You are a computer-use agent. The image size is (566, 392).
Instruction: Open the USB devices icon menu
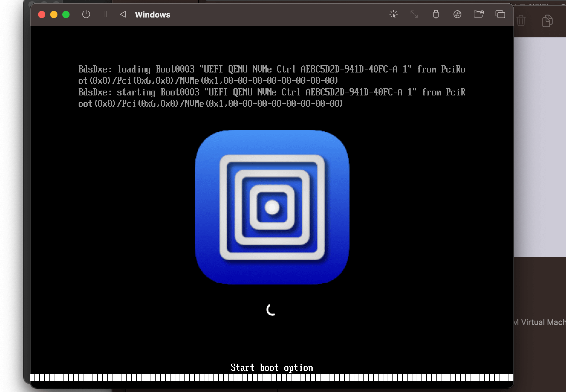[x=436, y=14]
